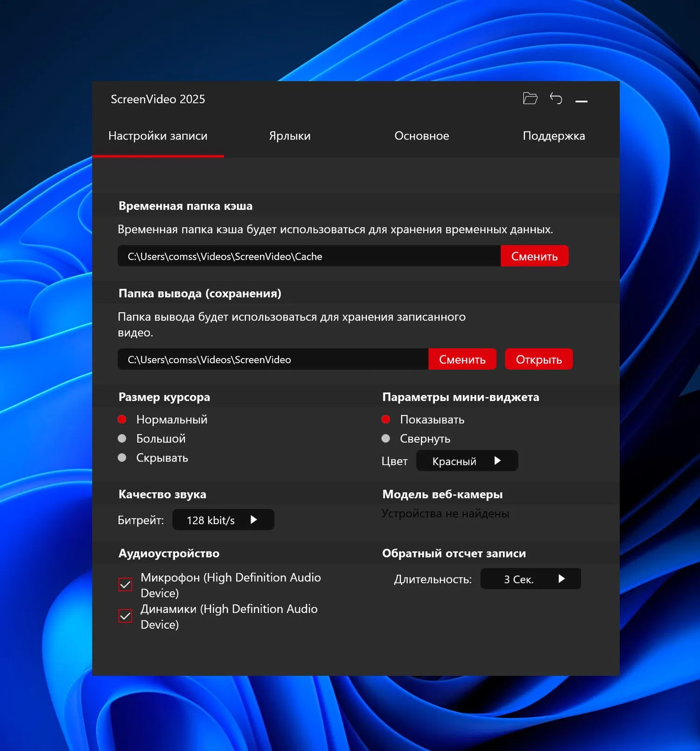Click the output folder path field
This screenshot has height=751, width=700.
click(273, 359)
